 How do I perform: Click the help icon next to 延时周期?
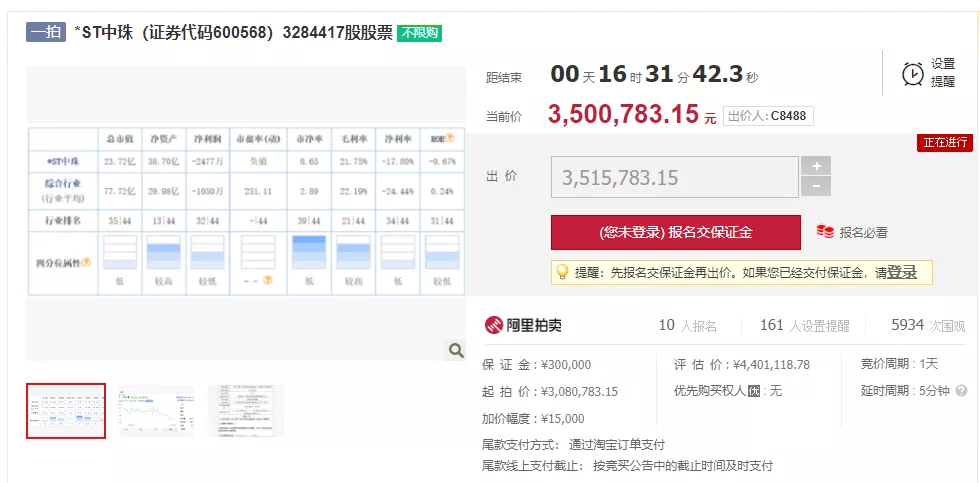[961, 391]
